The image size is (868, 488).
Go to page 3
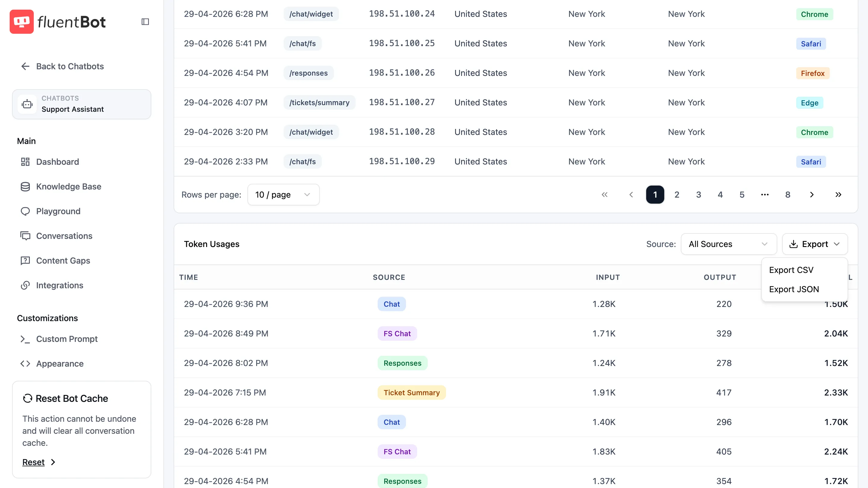point(699,195)
